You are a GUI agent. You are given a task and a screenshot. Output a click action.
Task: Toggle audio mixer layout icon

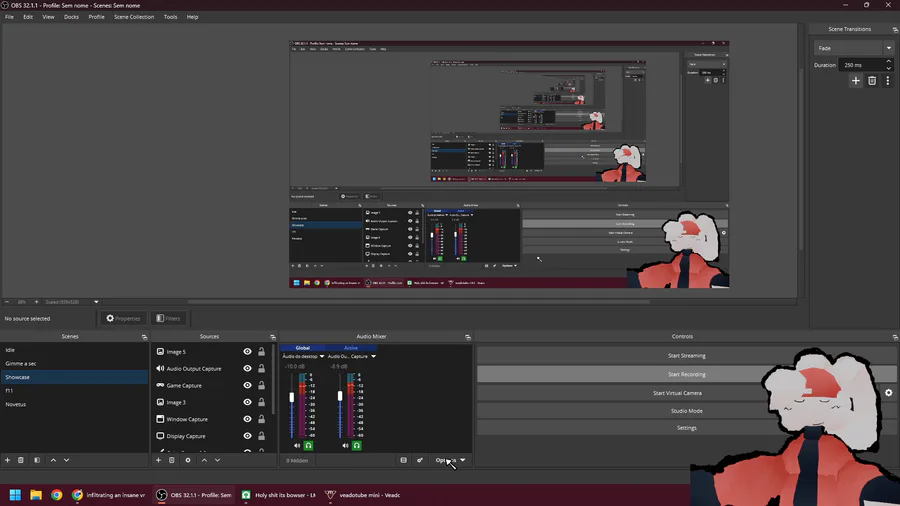[x=404, y=460]
